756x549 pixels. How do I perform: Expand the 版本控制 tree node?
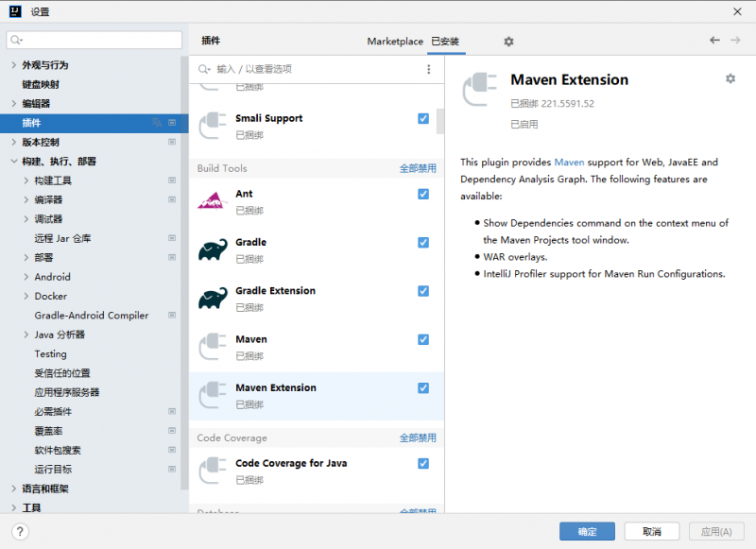coord(14,142)
